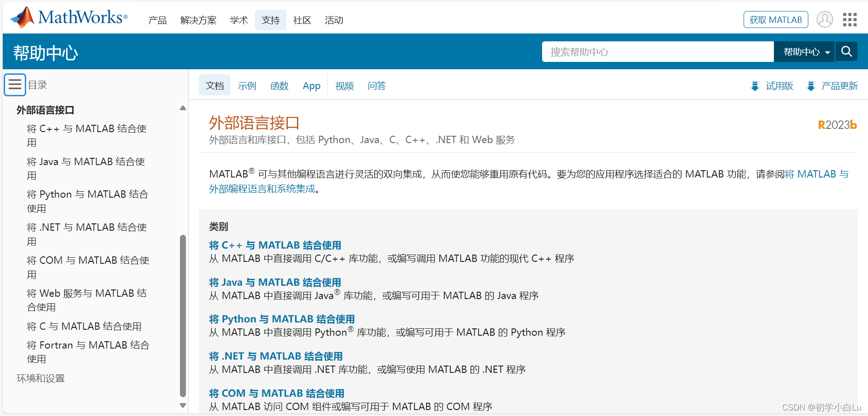
Task: Open category link 将 C++ 与 MATLAB 结合使用
Action: click(275, 245)
